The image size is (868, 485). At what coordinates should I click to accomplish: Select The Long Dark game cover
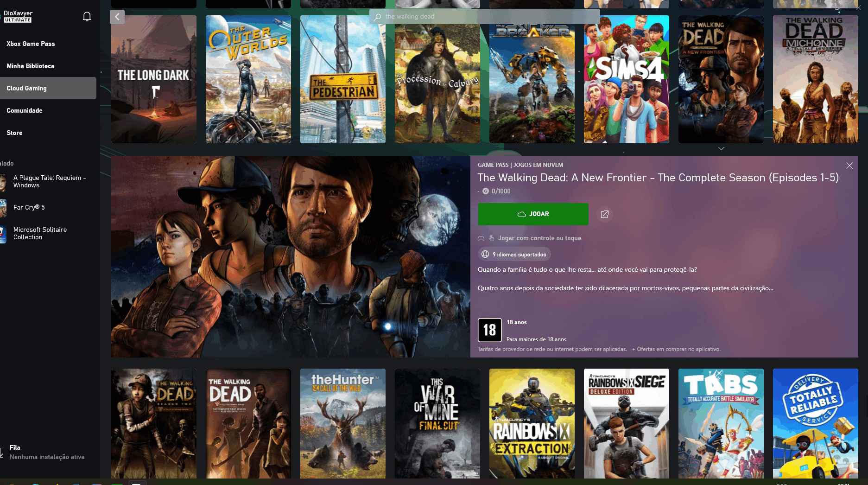[x=154, y=79]
